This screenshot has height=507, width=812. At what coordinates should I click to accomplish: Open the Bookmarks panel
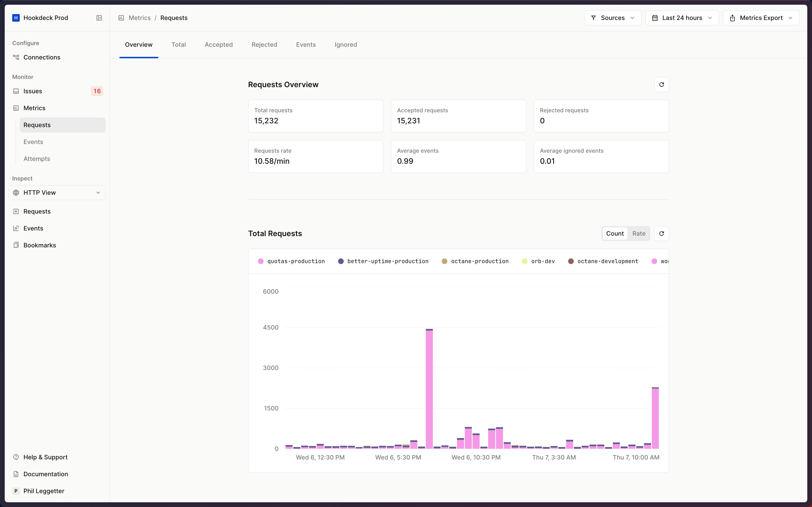pyautogui.click(x=40, y=245)
